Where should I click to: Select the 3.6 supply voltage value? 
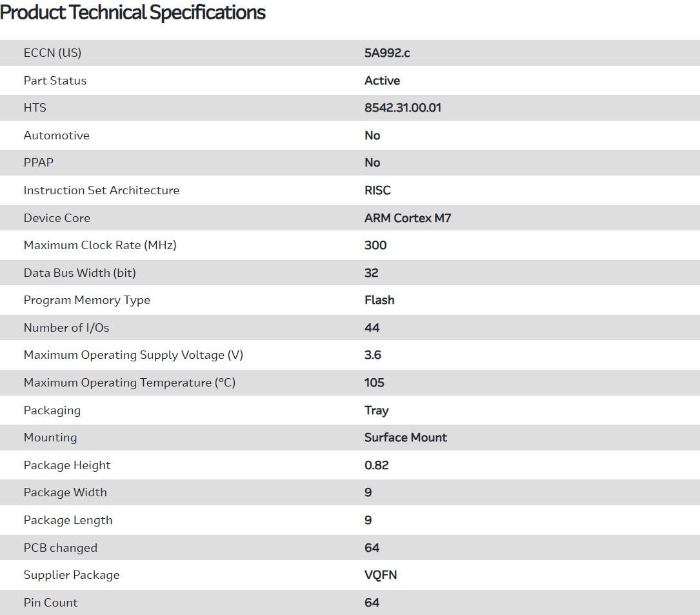tap(373, 355)
